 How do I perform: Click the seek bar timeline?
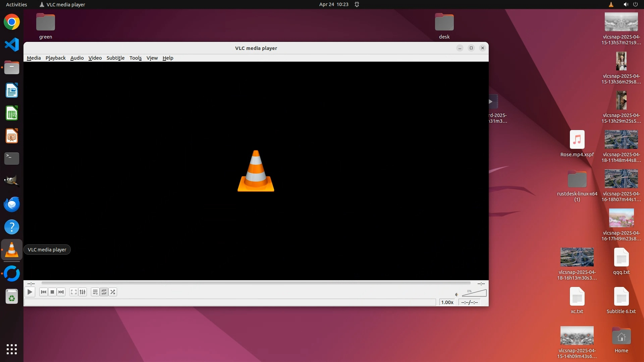[x=256, y=283]
